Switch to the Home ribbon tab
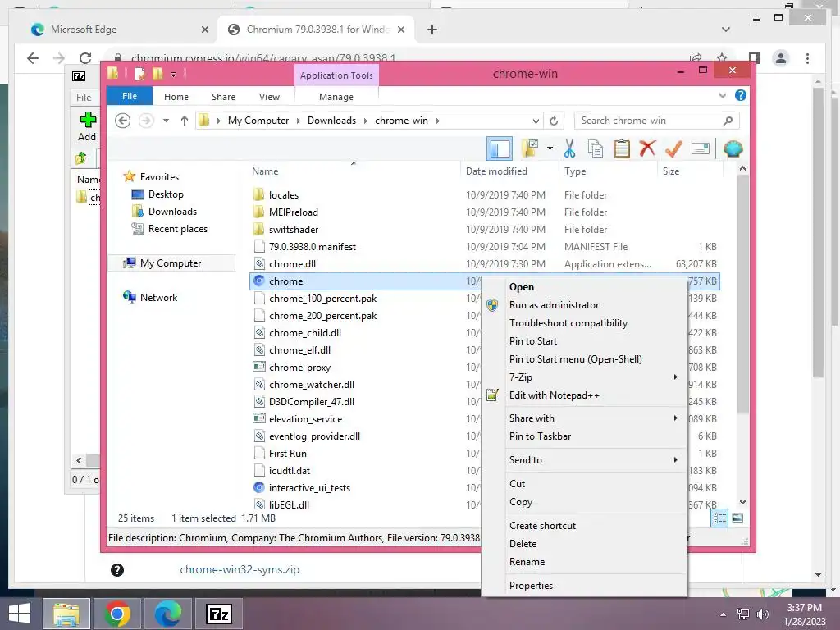The image size is (840, 630). 176,97
